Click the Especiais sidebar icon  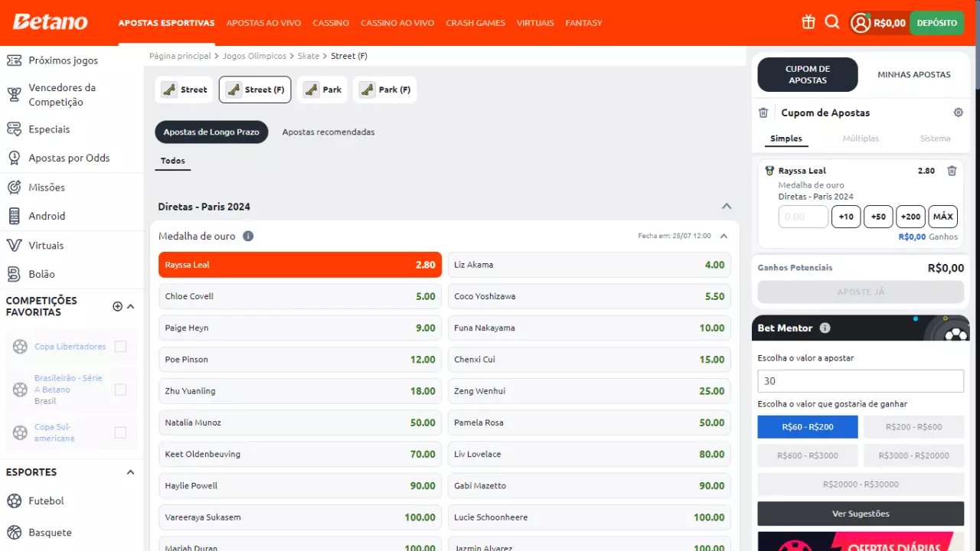point(14,129)
